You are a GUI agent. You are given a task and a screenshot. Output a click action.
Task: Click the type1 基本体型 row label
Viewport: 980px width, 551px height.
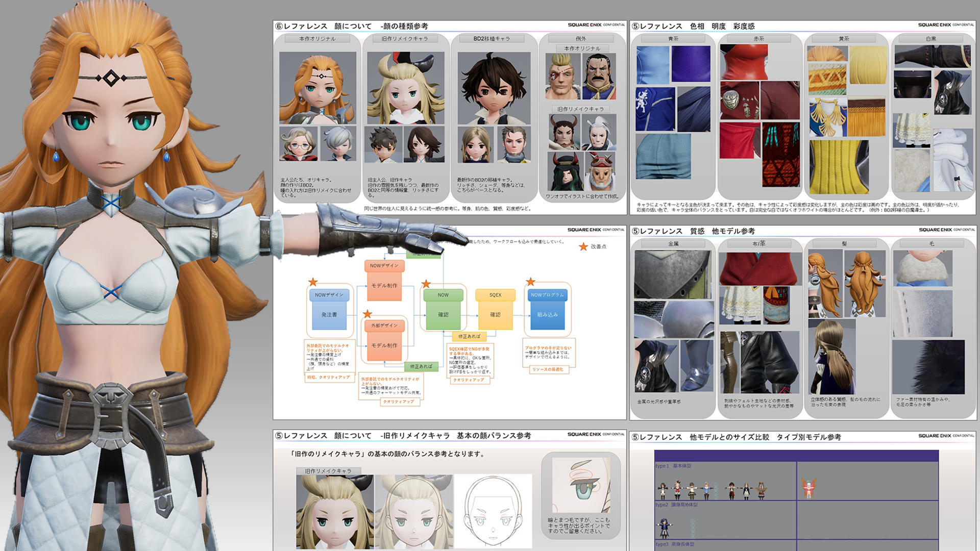pyautogui.click(x=673, y=466)
